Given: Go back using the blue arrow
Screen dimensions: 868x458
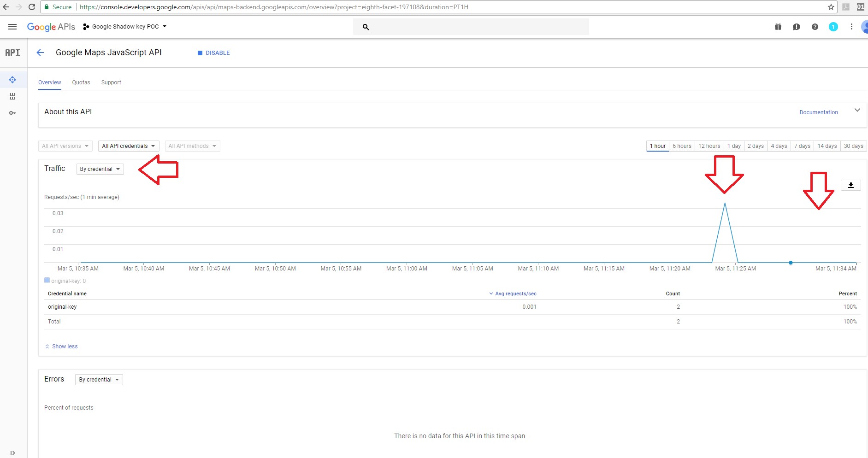Looking at the screenshot, I should [x=40, y=53].
